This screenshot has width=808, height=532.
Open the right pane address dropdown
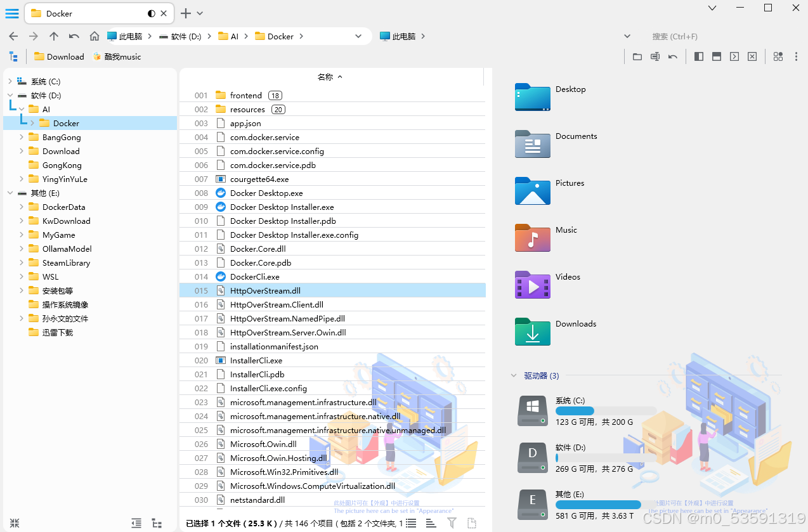[x=627, y=36]
